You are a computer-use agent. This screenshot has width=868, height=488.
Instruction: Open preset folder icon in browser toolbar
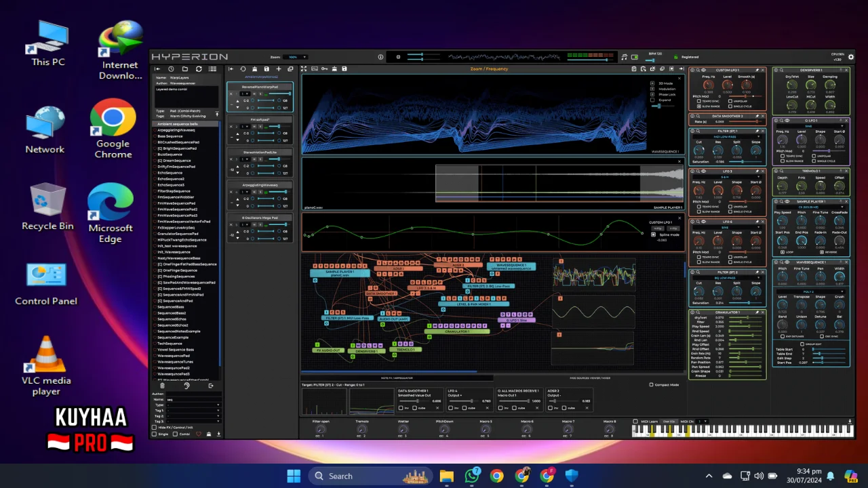click(x=185, y=69)
